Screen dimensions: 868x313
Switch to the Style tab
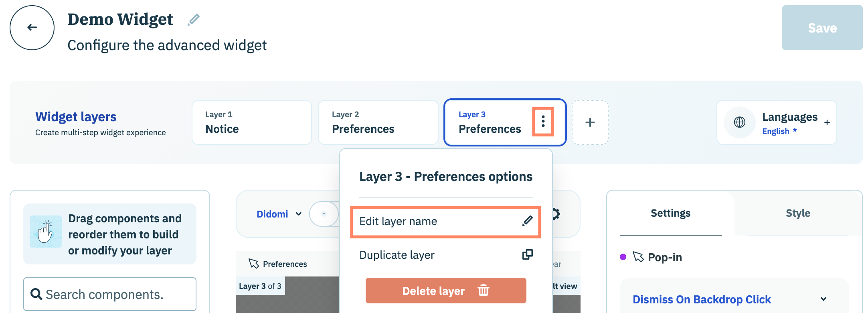797,213
